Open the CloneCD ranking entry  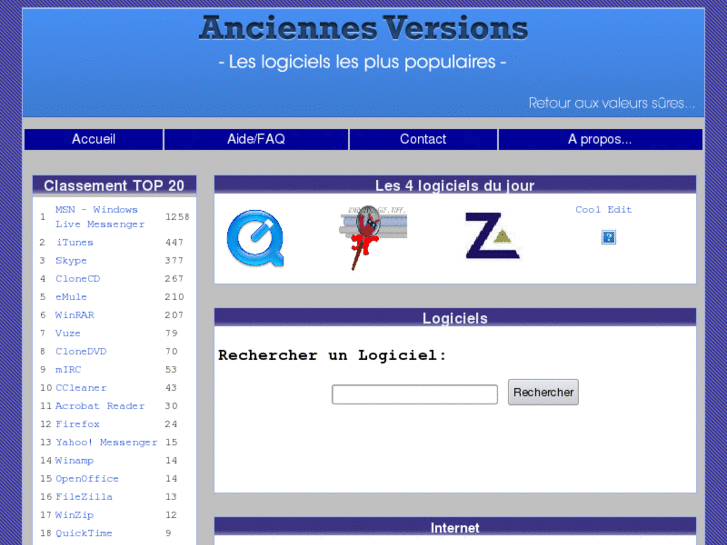77,279
